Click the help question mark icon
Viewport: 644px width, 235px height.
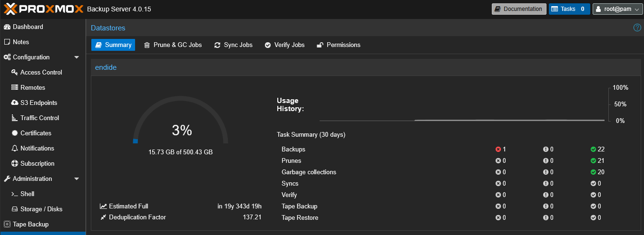[x=637, y=28]
